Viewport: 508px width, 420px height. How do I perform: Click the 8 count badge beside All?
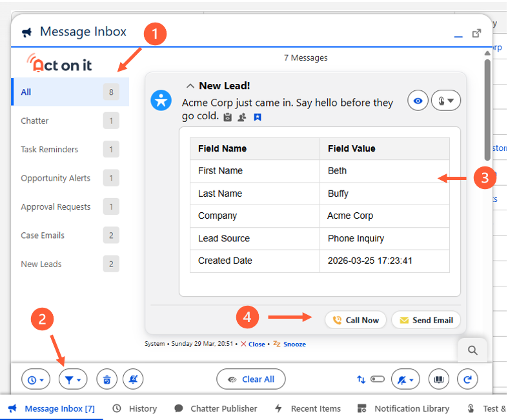pyautogui.click(x=111, y=92)
